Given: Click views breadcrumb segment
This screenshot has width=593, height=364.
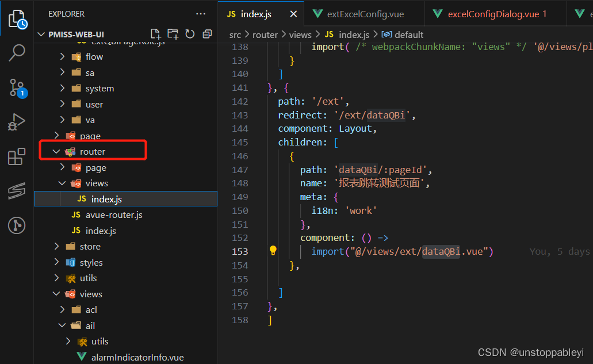Looking at the screenshot, I should [300, 35].
